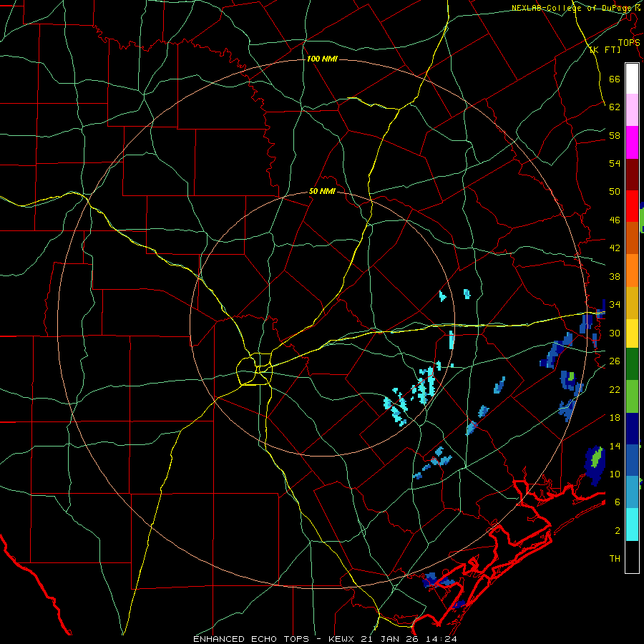The width and height of the screenshot is (644, 644).
Task: Click the legend value "10"
Action: coord(615,474)
